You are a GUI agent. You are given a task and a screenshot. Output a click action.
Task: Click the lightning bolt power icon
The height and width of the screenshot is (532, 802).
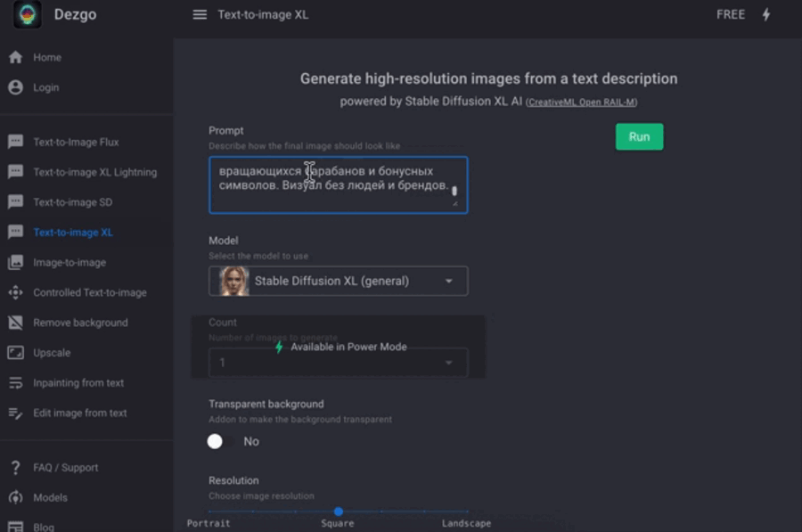766,15
